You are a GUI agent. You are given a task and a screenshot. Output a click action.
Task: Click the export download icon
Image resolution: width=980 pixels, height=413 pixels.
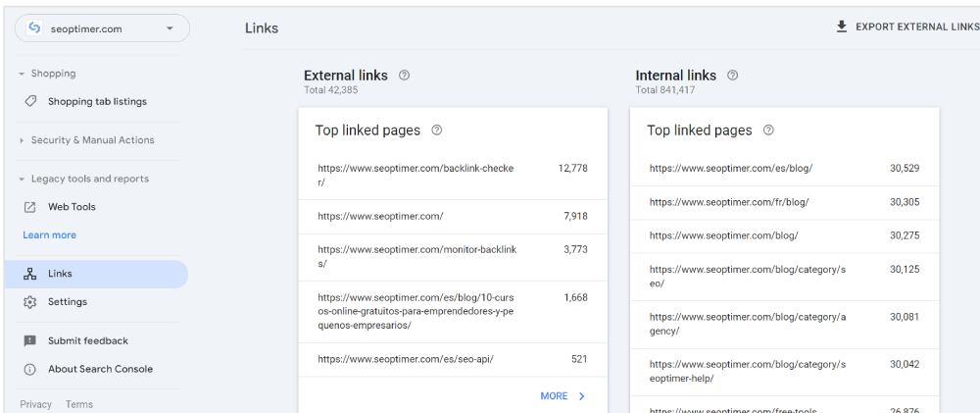pos(841,27)
